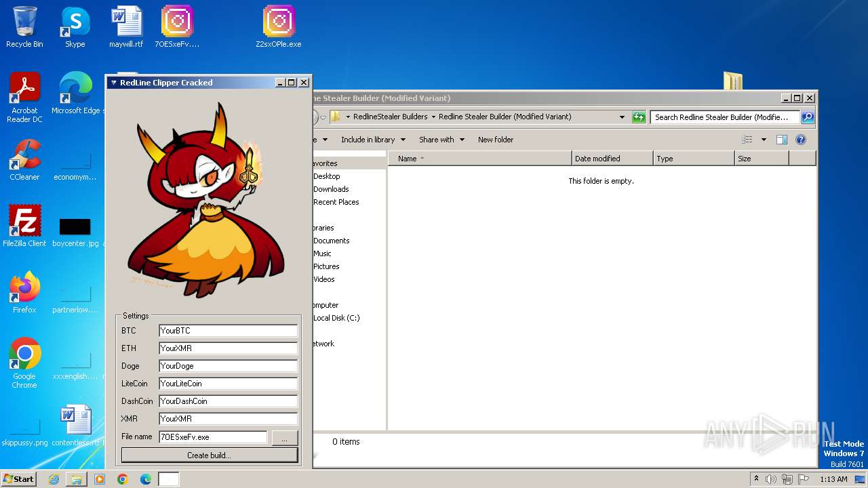Open the Recycle Bin desktop icon
This screenshot has width=868, height=488.
(24, 27)
